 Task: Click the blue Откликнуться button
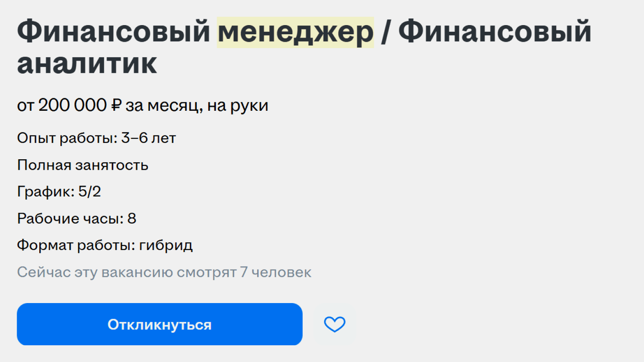pyautogui.click(x=159, y=324)
